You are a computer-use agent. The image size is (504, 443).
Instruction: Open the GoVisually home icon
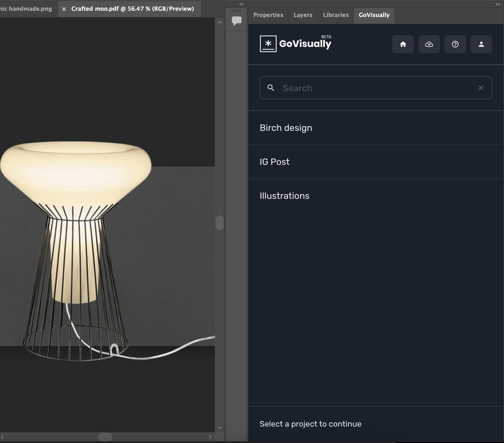(403, 44)
